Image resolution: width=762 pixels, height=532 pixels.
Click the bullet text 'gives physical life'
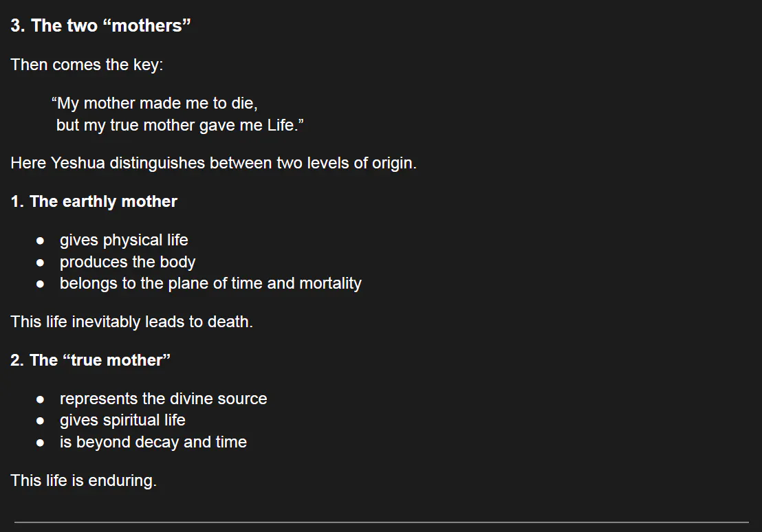124,240
